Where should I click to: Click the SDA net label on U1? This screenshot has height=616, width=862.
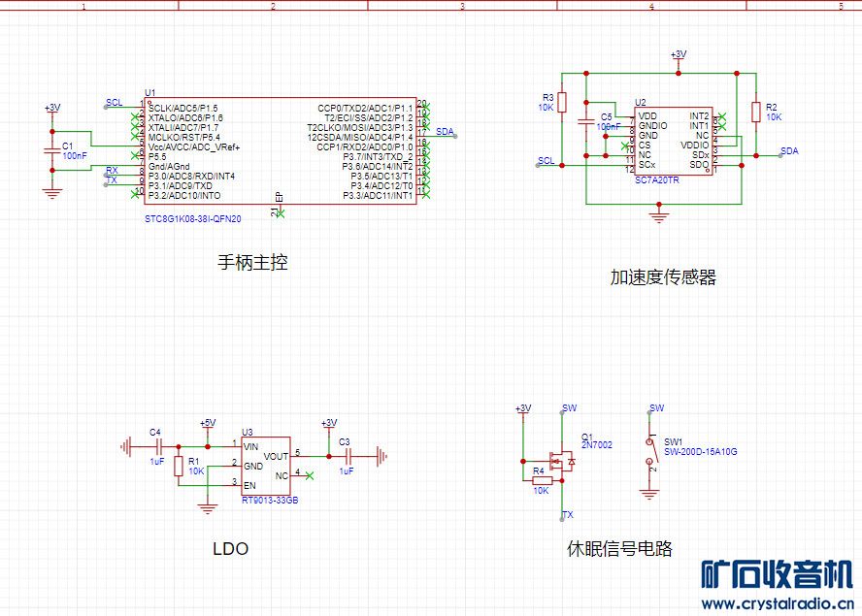(x=445, y=132)
